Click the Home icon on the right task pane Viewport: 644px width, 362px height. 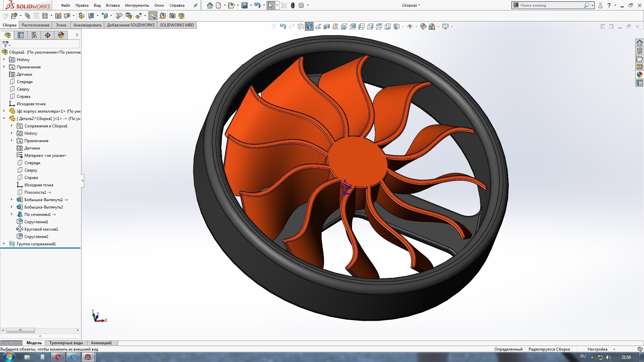pos(640,43)
